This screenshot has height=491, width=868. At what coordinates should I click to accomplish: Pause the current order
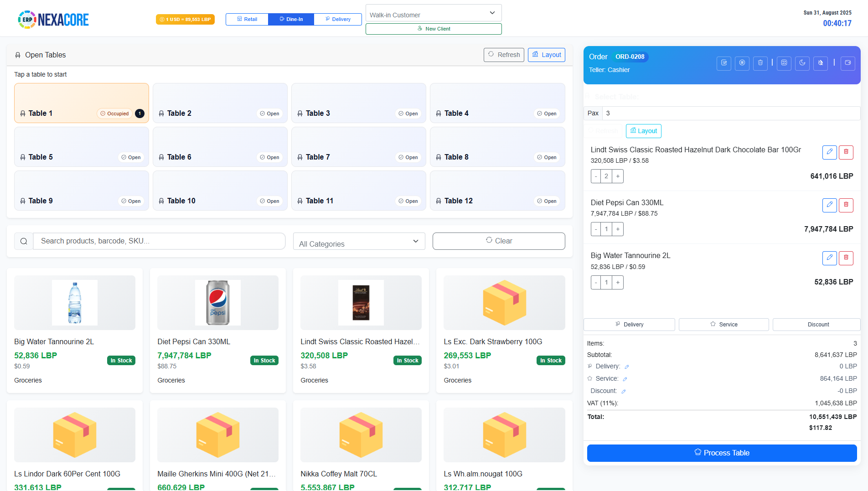[x=742, y=63]
